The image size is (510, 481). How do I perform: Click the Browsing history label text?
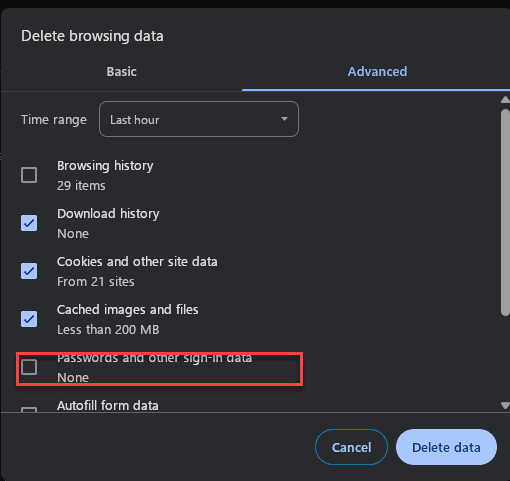pos(105,166)
